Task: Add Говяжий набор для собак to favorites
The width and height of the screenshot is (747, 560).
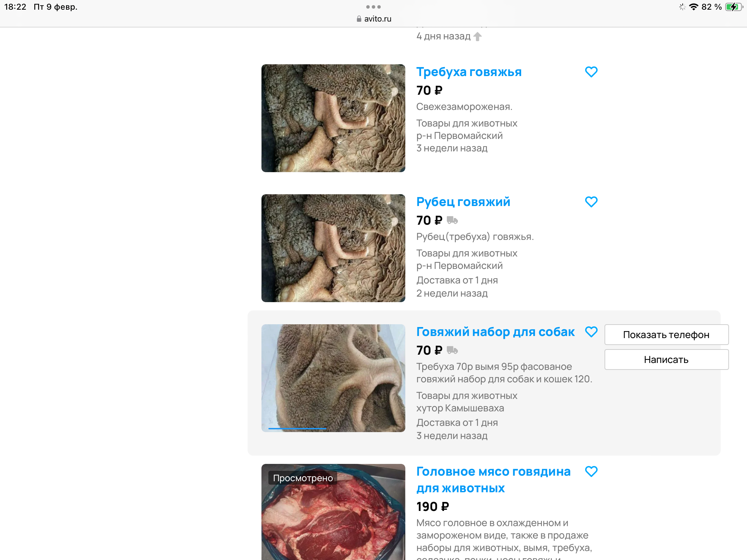Action: [591, 332]
